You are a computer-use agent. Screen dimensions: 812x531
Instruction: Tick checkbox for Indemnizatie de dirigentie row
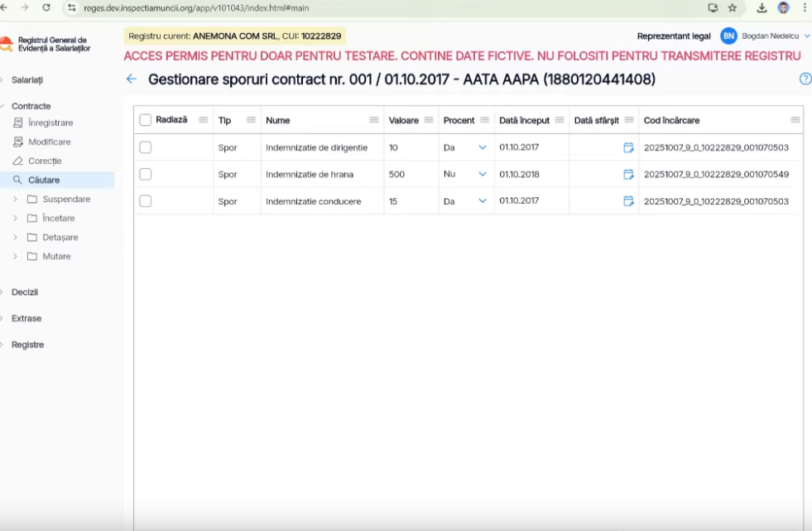point(146,147)
